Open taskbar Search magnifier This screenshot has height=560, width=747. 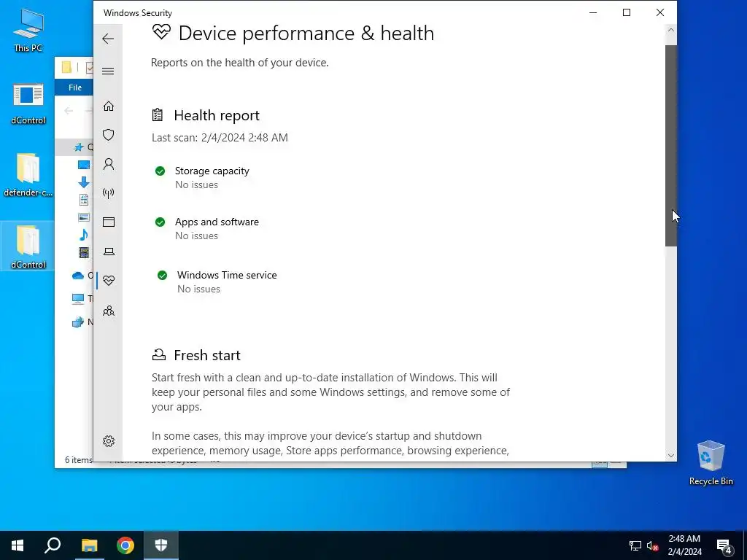tap(53, 545)
